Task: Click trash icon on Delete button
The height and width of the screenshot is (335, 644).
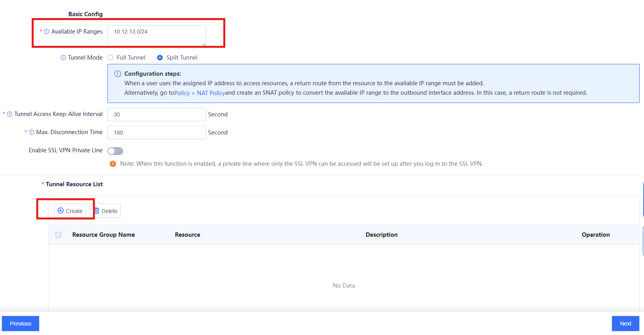Action: pyautogui.click(x=96, y=211)
